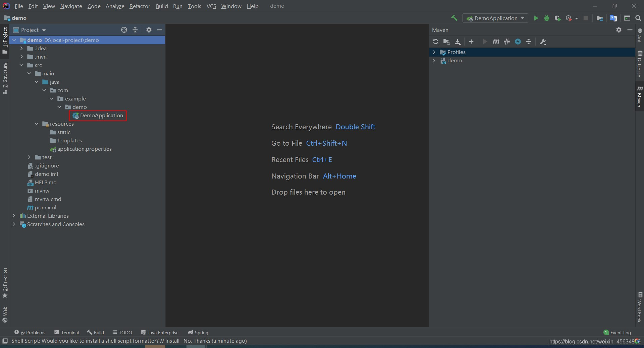Click Maven download sources icon
This screenshot has width=644, height=348.
coord(458,42)
